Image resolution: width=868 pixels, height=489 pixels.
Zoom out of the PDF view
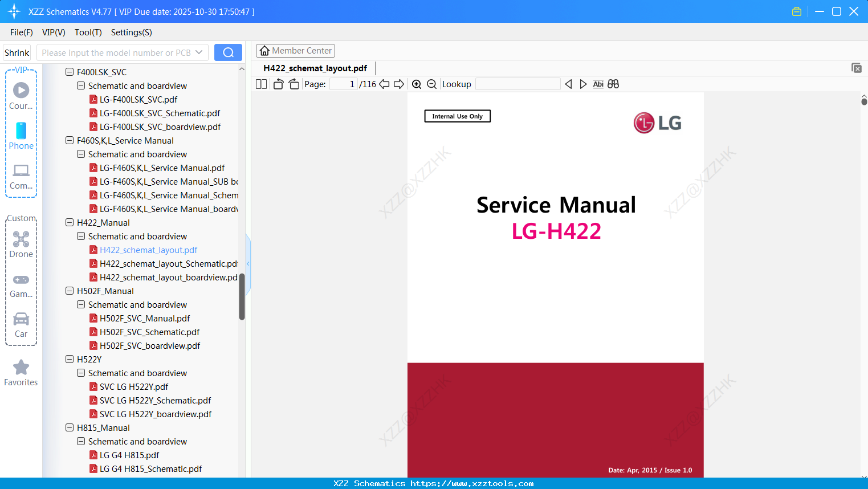(x=431, y=84)
